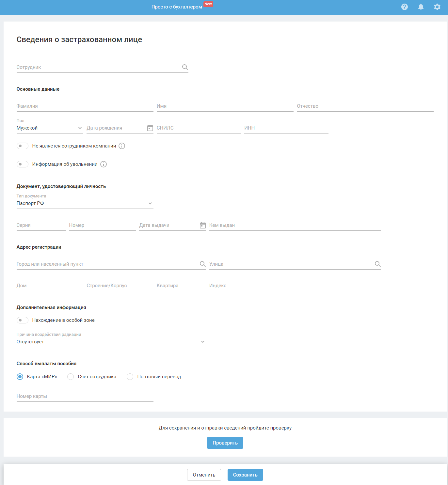Turn on Нахождение в особой зоне
This screenshot has width=448, height=485.
tap(23, 320)
